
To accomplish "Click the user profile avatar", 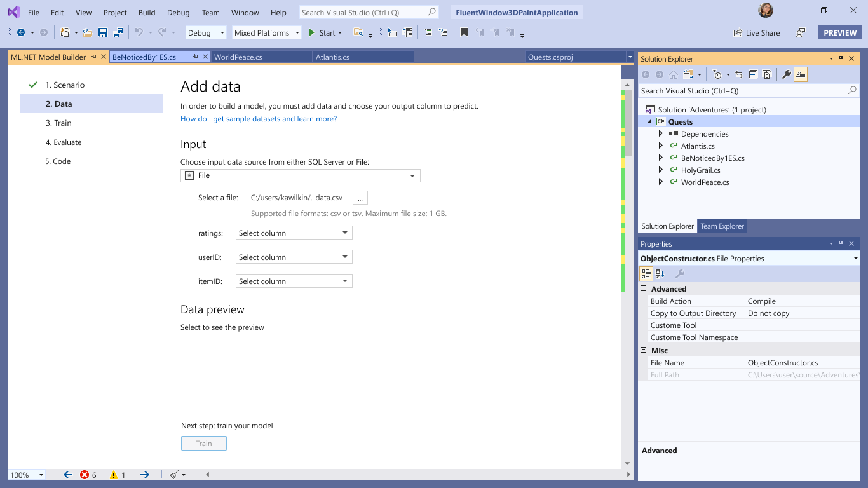I will click(766, 10).
